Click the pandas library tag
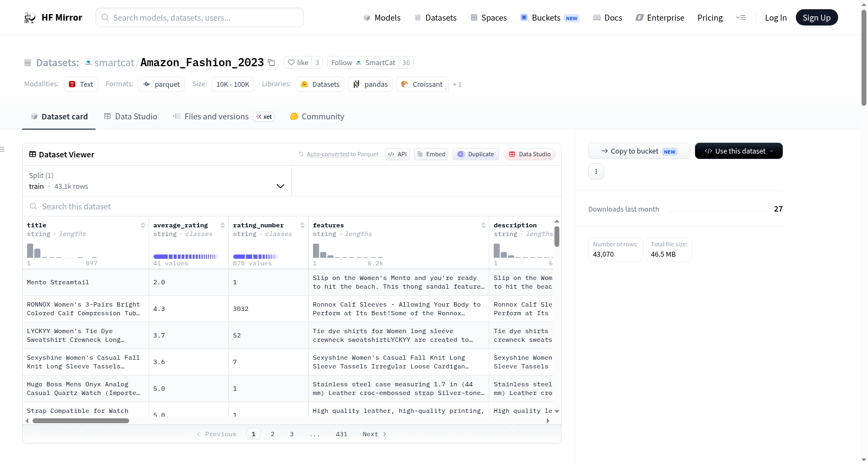This screenshot has width=868, height=465. (371, 84)
